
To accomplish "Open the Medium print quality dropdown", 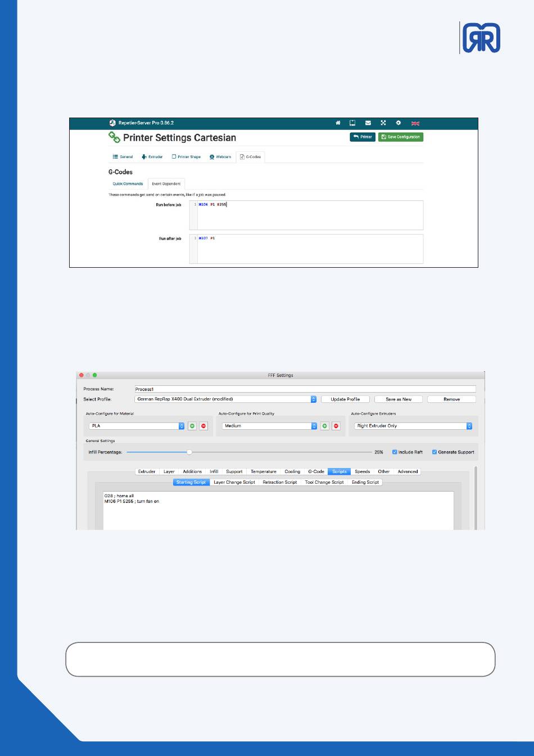I will pos(270,426).
